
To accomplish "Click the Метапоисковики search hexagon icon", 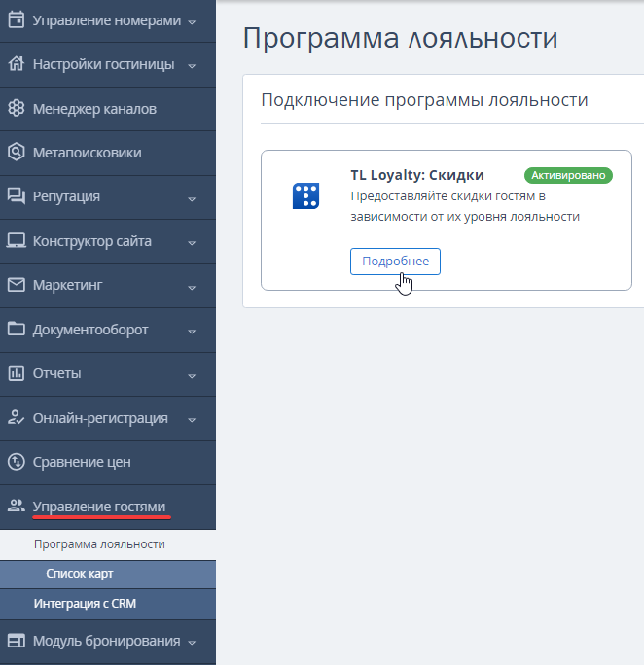I will (x=17, y=152).
